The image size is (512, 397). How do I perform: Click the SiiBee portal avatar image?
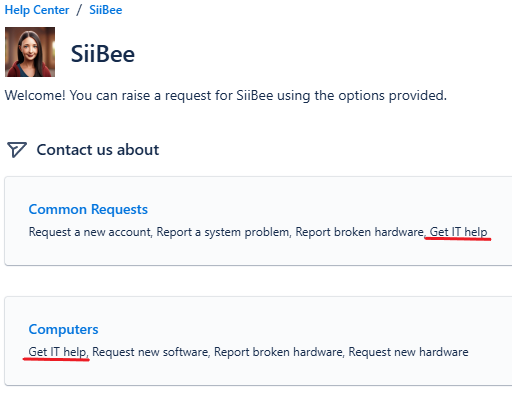point(30,52)
